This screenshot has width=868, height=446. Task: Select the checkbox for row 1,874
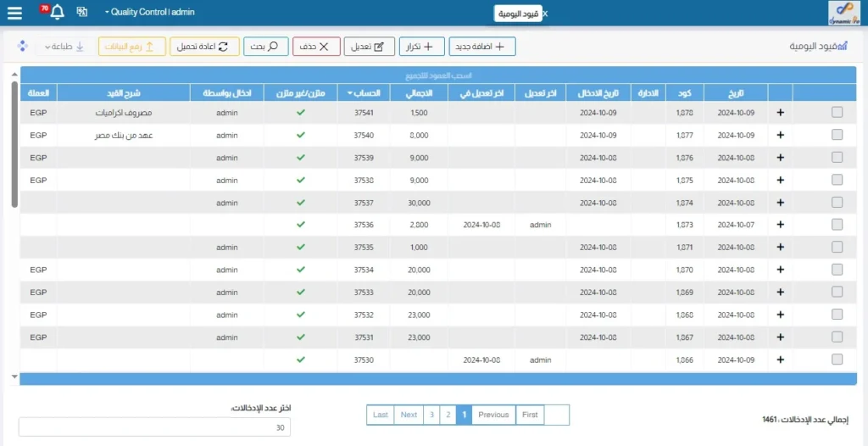(837, 203)
